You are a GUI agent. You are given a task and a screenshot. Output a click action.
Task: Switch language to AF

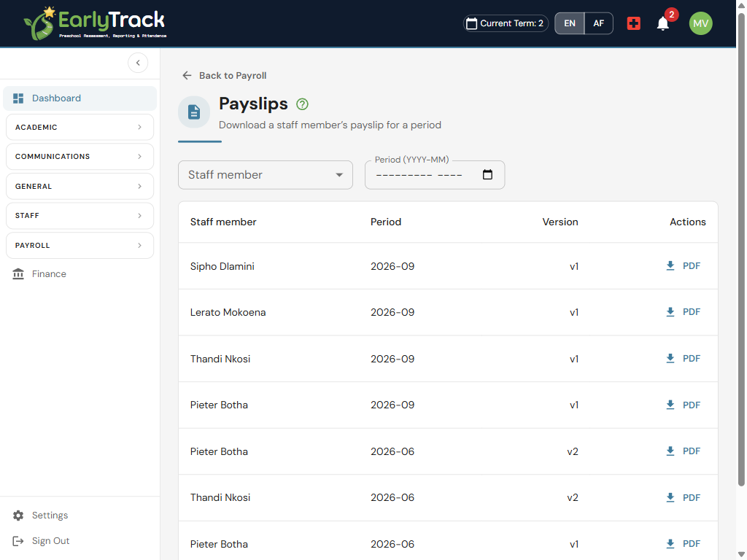coord(598,23)
